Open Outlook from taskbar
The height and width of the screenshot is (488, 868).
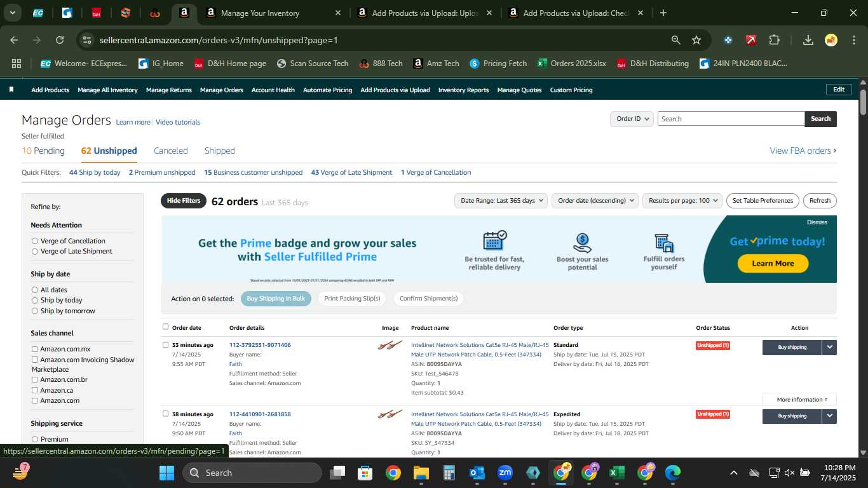point(477,473)
